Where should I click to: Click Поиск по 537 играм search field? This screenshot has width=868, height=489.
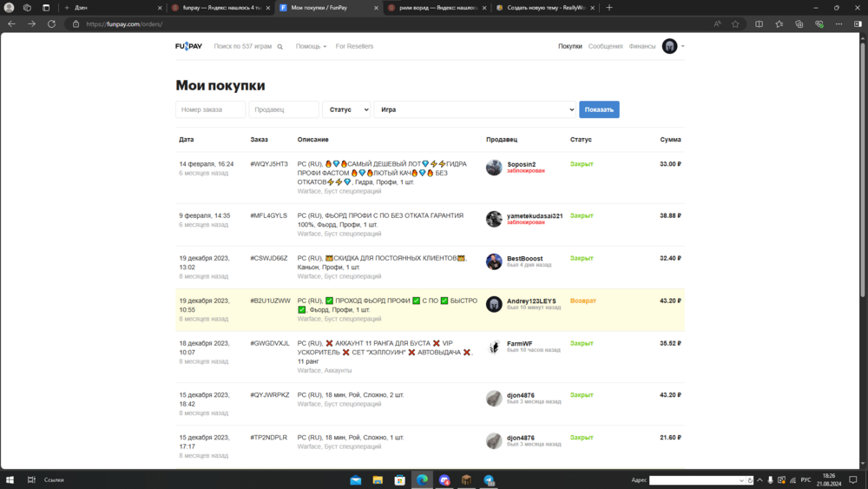[x=242, y=47]
